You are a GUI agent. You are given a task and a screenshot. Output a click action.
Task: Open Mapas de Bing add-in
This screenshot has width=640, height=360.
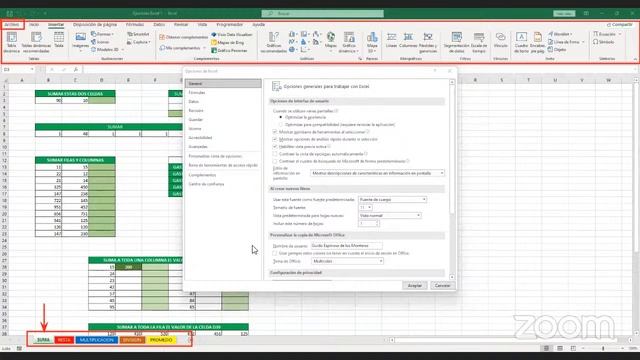228,42
